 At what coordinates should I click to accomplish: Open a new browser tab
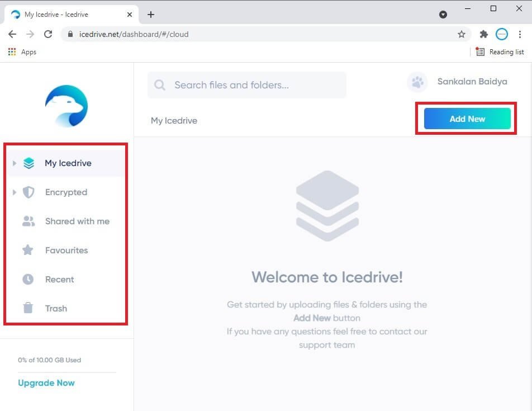[151, 15]
